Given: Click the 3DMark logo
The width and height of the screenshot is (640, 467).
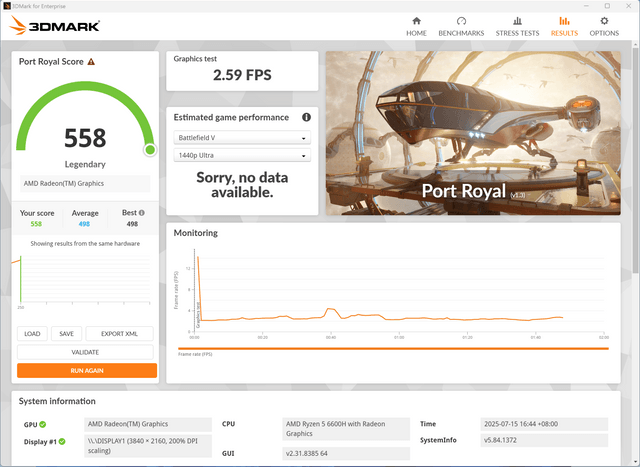Looking at the screenshot, I should click(x=55, y=26).
